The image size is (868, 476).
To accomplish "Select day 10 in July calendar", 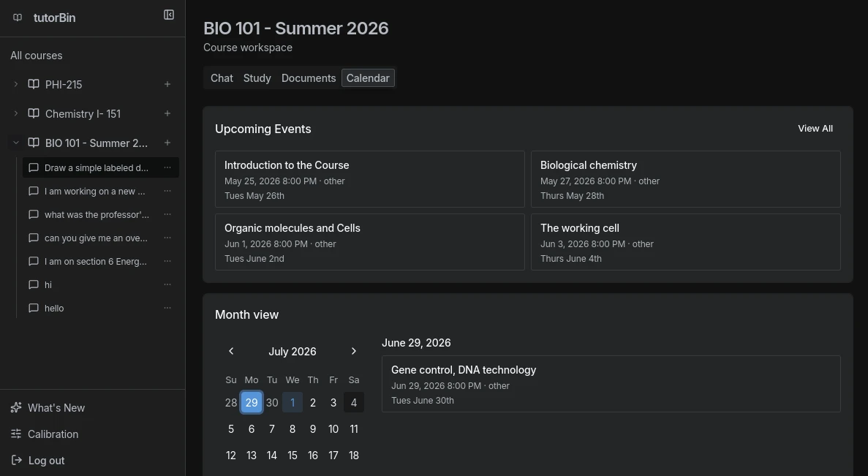I will tap(333, 429).
